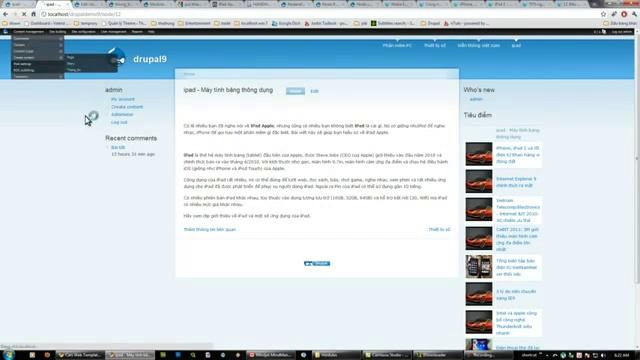Open My account link
Viewport: 640px width, 360px height.
pos(122,99)
